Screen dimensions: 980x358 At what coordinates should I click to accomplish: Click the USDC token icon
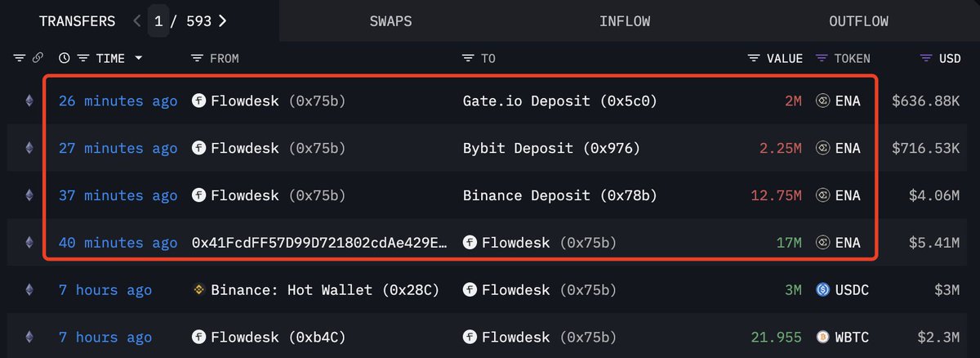tap(823, 289)
